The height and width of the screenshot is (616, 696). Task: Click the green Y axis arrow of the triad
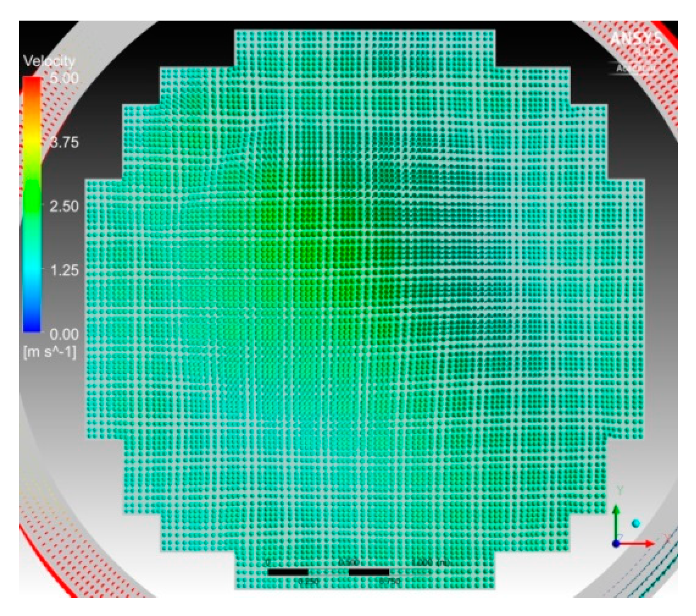616,523
